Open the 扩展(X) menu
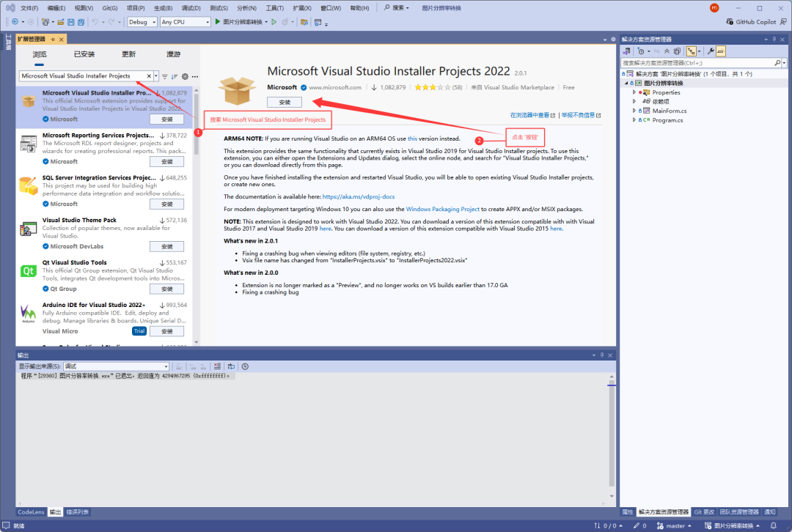The width and height of the screenshot is (792, 532). pos(302,8)
